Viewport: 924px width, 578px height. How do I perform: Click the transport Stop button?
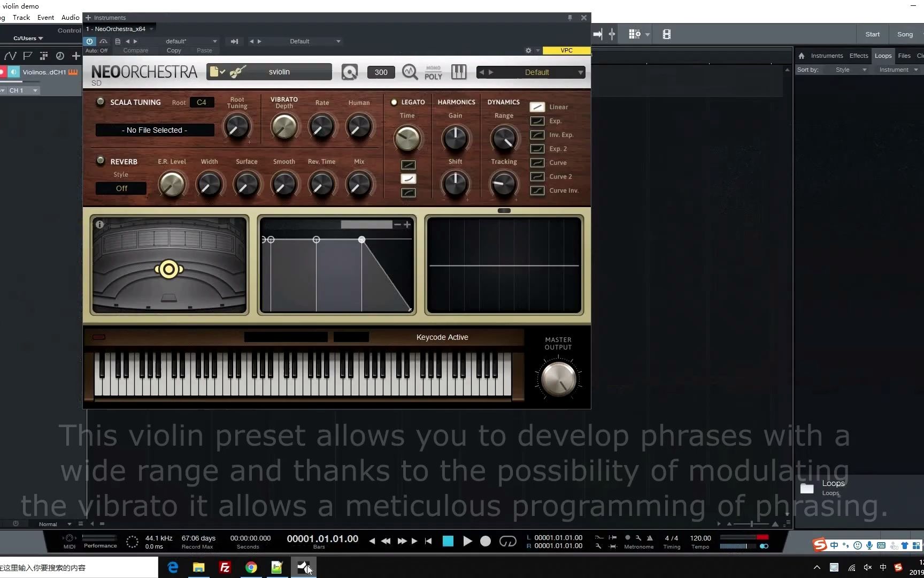tap(448, 541)
